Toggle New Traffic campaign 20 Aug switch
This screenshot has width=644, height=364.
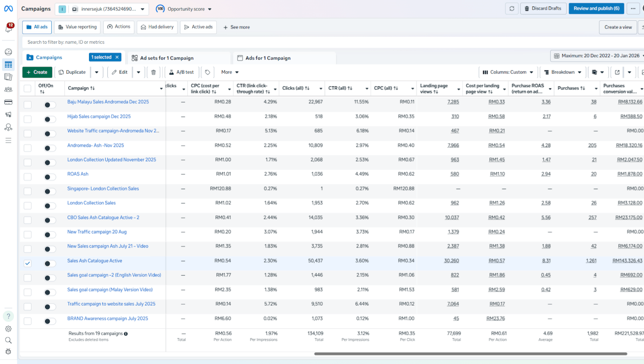(50, 235)
